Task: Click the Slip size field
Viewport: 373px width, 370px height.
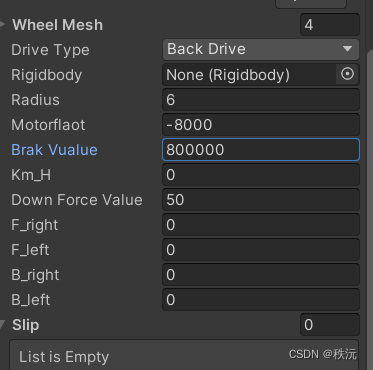Action: pyautogui.click(x=330, y=324)
